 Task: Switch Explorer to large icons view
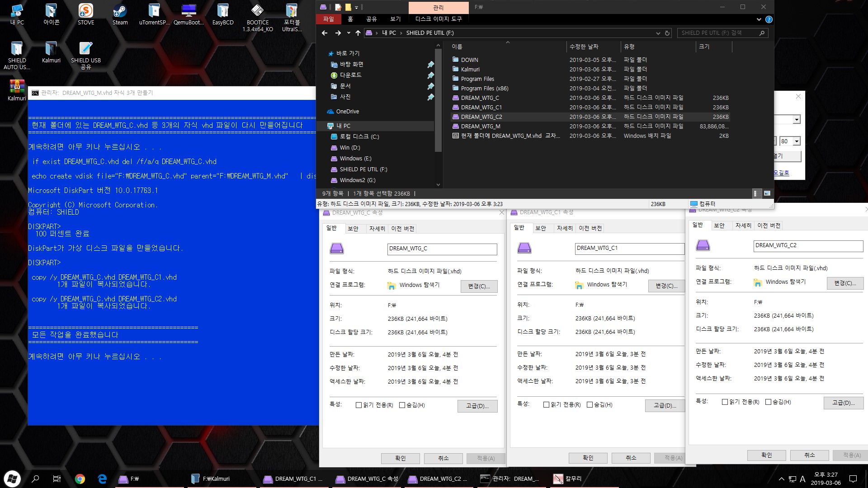[x=767, y=193]
